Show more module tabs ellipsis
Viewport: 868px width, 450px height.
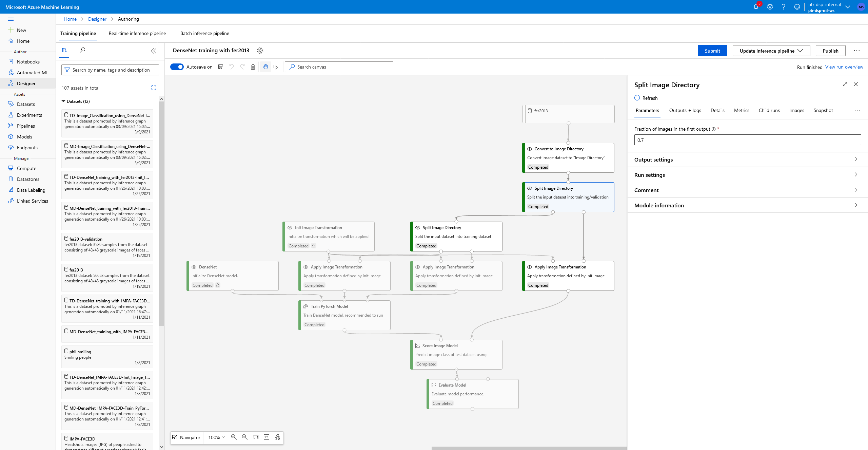[x=857, y=110]
